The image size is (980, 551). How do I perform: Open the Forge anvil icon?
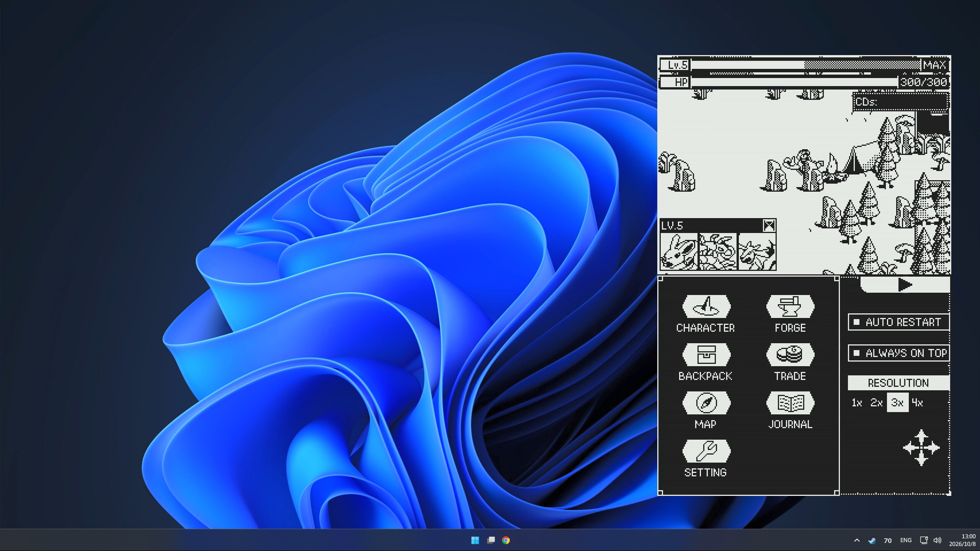point(790,306)
